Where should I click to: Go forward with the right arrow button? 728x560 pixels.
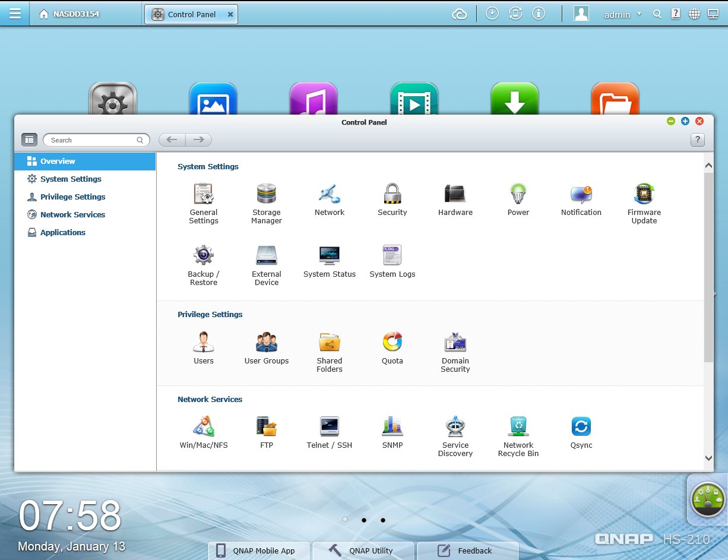pyautogui.click(x=199, y=140)
